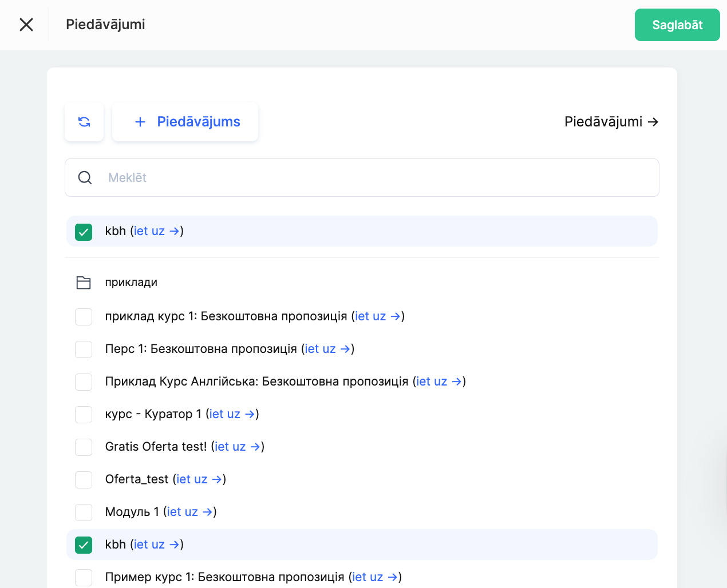This screenshot has width=727, height=588.
Task: Enable the Приклад Курс Англійська checkbox
Action: [84, 382]
